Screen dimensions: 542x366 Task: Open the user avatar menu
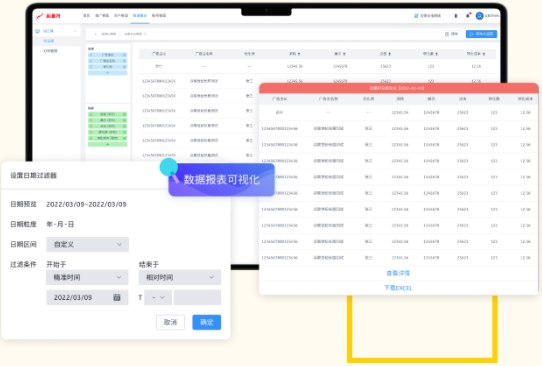coord(479,16)
